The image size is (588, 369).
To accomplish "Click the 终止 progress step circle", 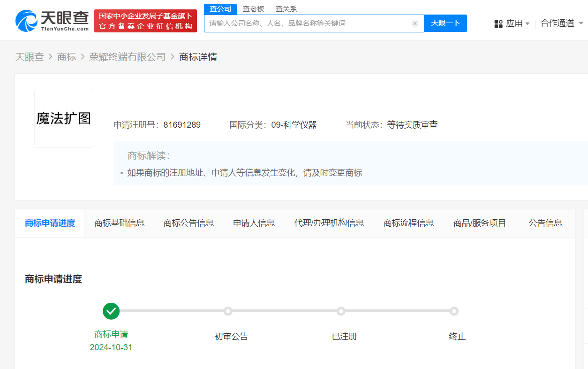I will 454,311.
